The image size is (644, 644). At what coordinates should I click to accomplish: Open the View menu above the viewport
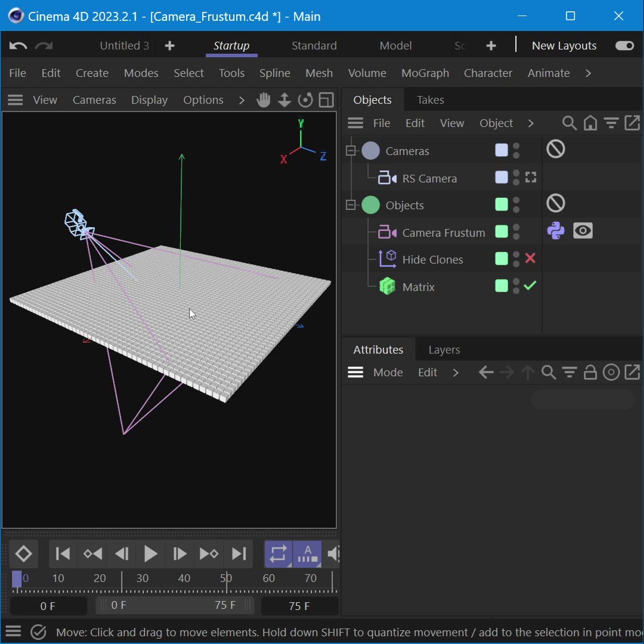[45, 100]
